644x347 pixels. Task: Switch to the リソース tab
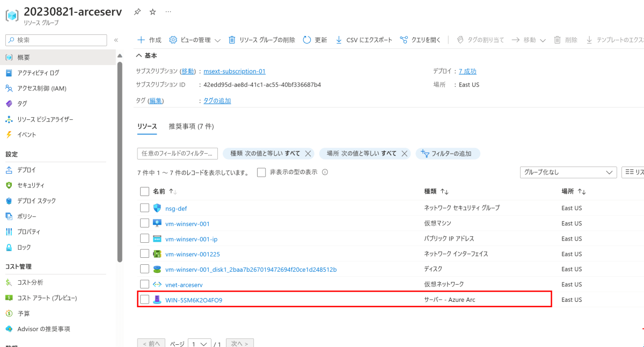point(147,127)
